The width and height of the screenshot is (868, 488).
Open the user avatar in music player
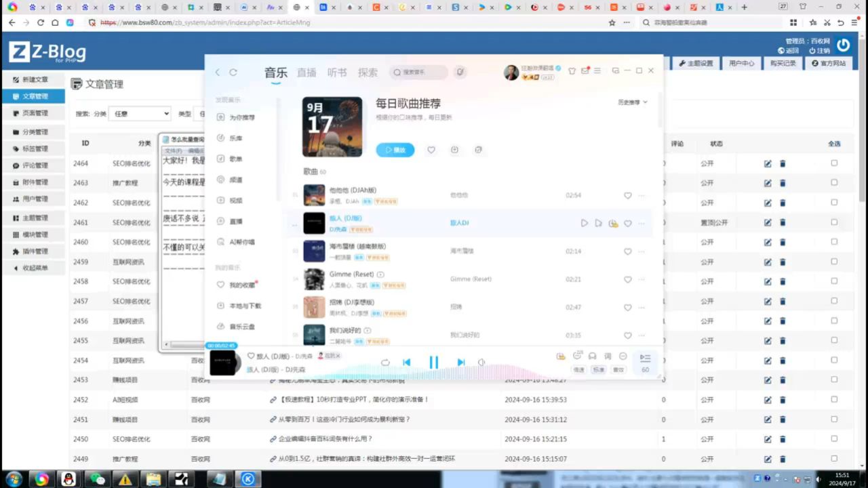(511, 73)
